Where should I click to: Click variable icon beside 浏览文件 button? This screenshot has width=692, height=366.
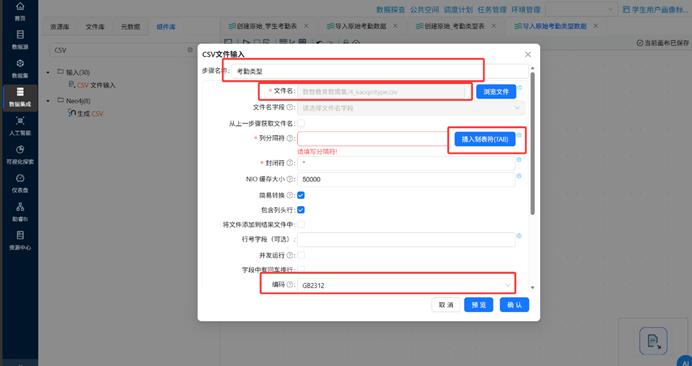tap(519, 87)
